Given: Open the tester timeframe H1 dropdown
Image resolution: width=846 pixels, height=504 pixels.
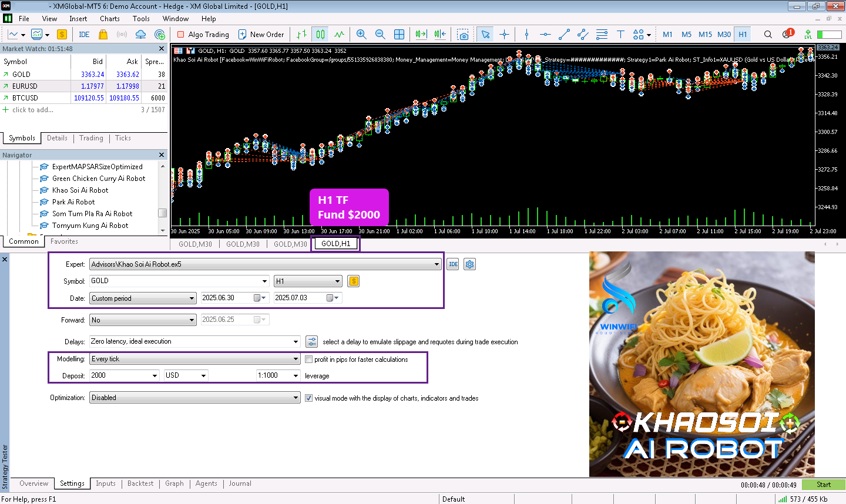Looking at the screenshot, I should coord(308,281).
